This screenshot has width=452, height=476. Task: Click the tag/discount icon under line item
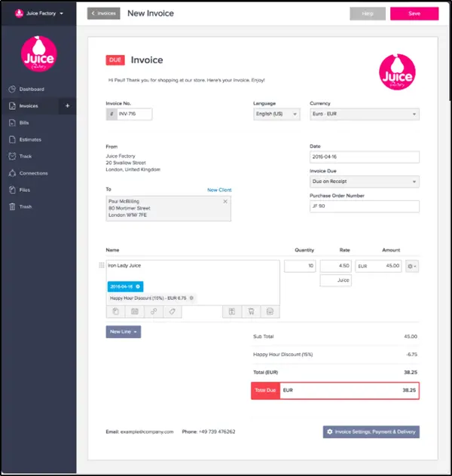pos(172,312)
